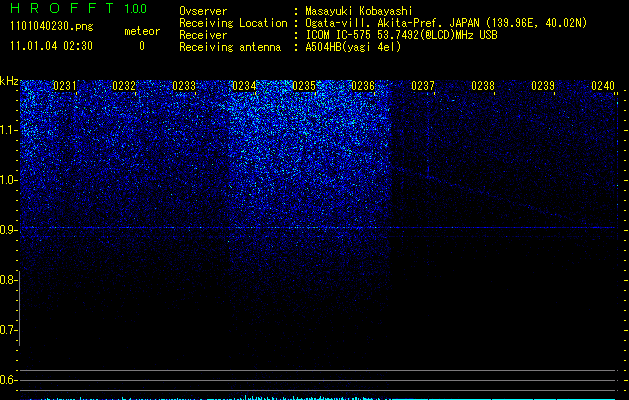Click the 0.6 kHz axis label
629x400 pixels.
pos(8,380)
